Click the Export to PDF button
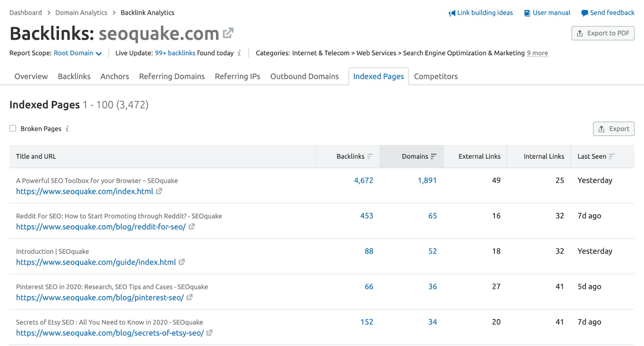Screen dimensions: 644x346 coord(603,33)
